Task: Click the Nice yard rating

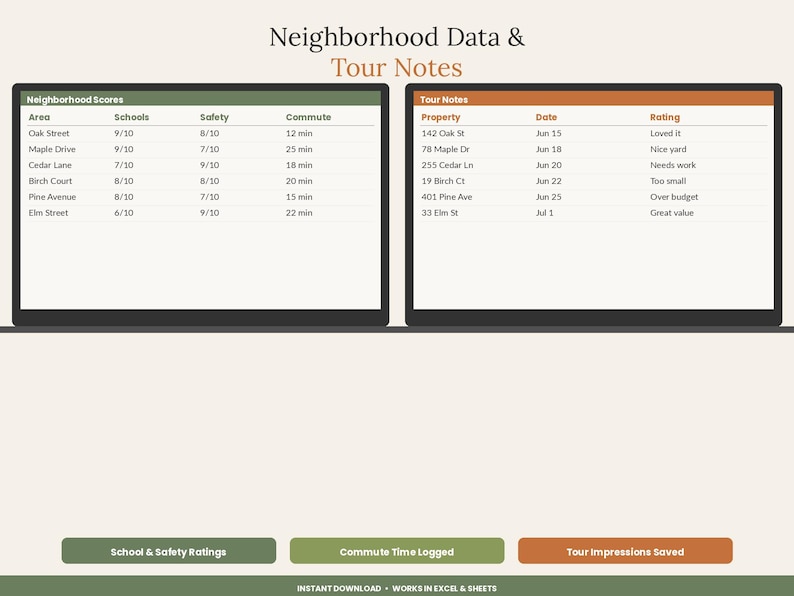Action: tap(668, 149)
